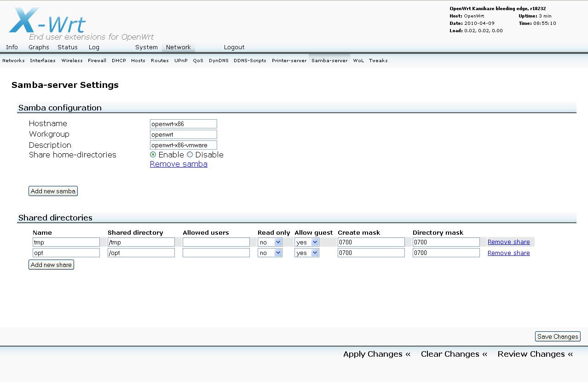Select Enable for Share home-directories
Viewport: 588px width, 382px height.
153,155
